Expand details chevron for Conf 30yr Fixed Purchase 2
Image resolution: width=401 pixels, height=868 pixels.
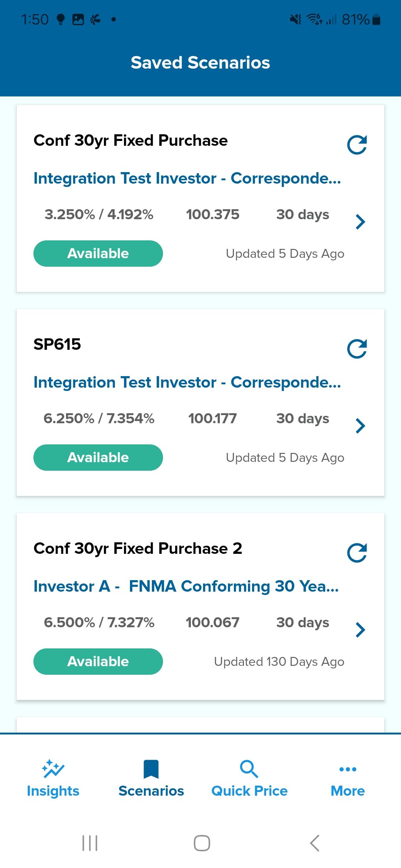pos(360,630)
